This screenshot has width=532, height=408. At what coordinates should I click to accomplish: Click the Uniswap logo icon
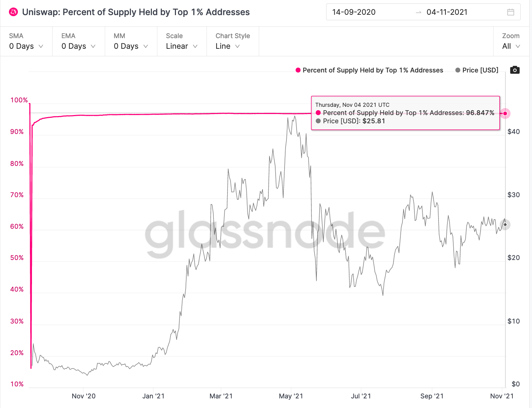13,12
